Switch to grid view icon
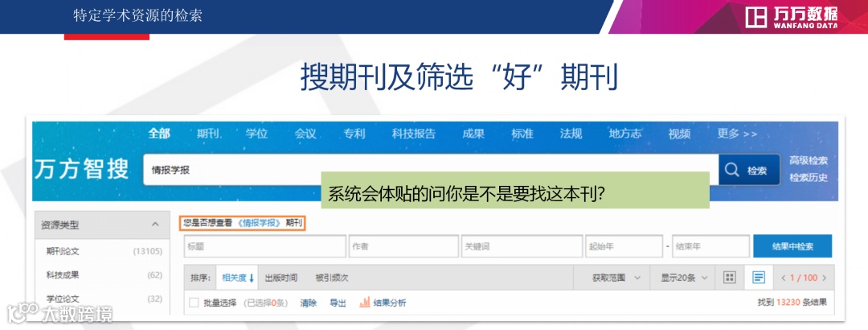 pyautogui.click(x=730, y=278)
